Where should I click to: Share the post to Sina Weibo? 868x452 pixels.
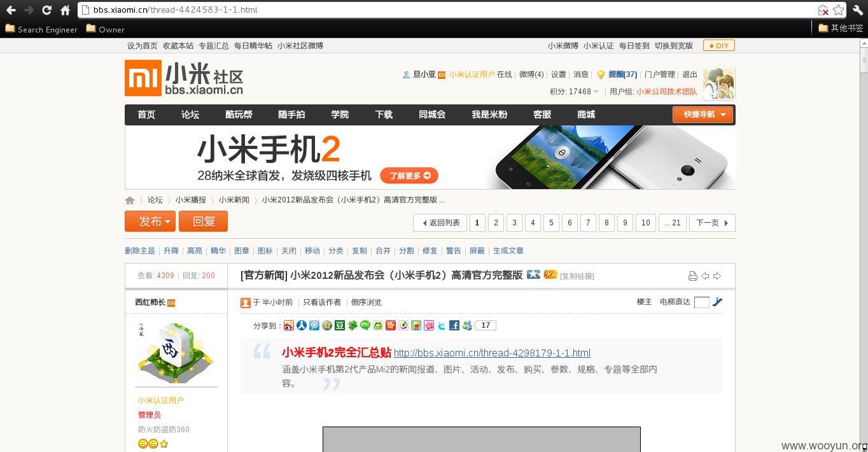(289, 325)
